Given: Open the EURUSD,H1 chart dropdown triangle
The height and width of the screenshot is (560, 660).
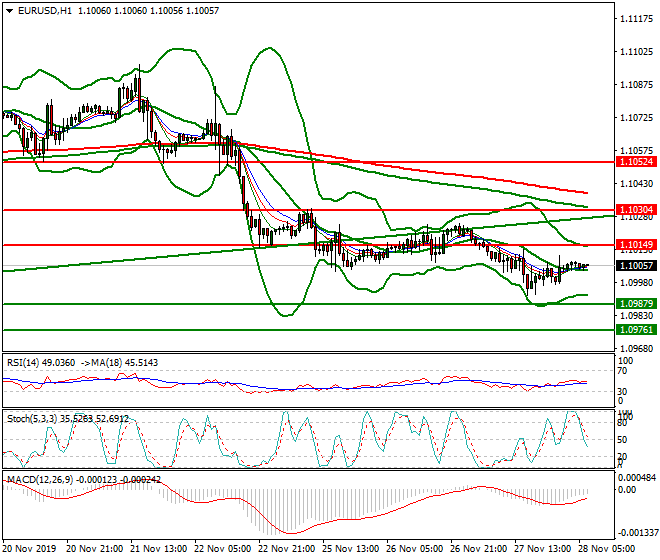Looking at the screenshot, I should [9, 11].
